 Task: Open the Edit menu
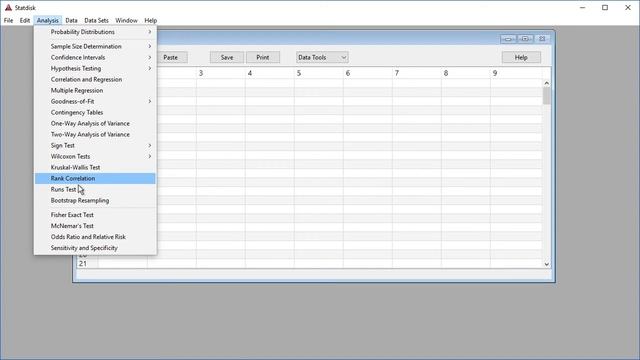24,20
